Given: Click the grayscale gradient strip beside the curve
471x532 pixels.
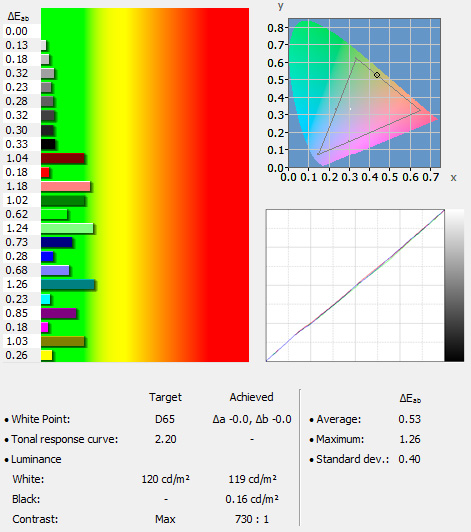Looking at the screenshot, I should (x=454, y=285).
